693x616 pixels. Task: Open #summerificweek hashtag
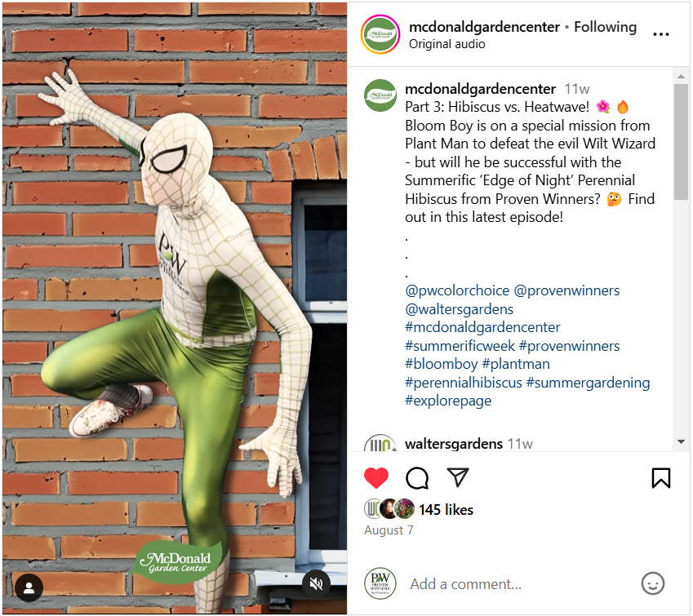[460, 346]
